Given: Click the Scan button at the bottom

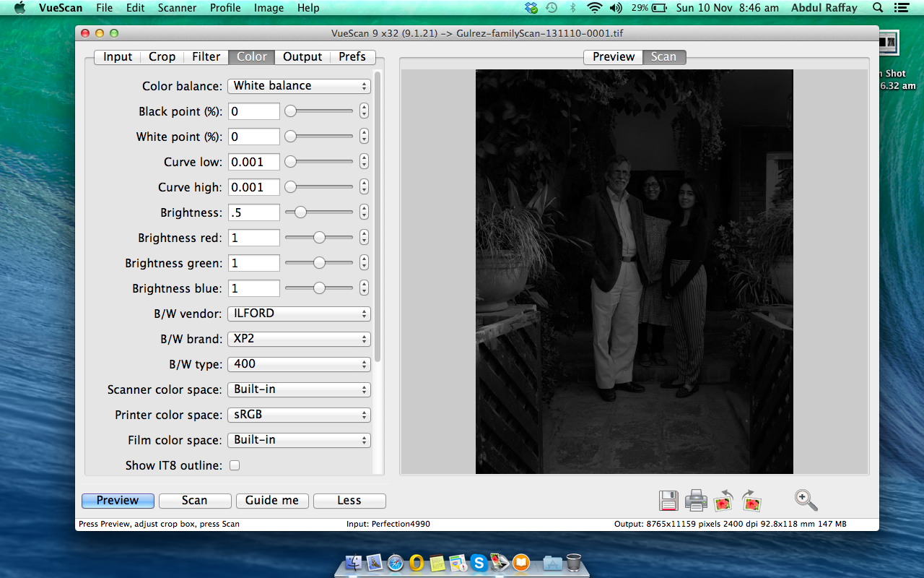Looking at the screenshot, I should (195, 501).
